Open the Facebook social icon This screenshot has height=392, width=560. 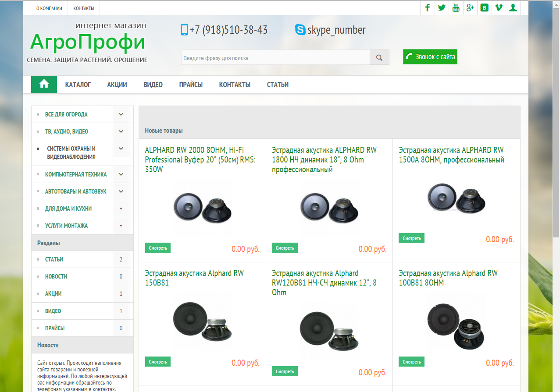coord(428,8)
